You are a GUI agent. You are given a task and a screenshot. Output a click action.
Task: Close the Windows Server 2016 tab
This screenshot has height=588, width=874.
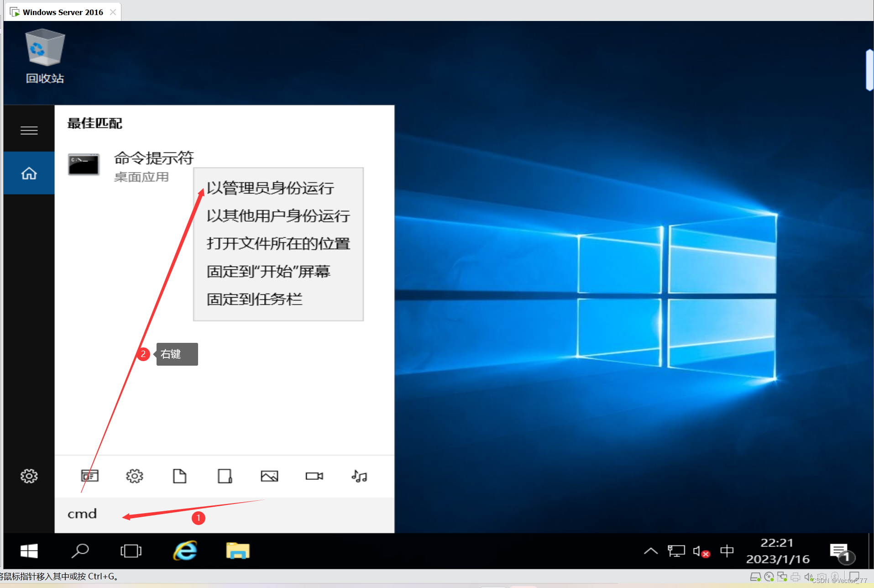click(113, 12)
